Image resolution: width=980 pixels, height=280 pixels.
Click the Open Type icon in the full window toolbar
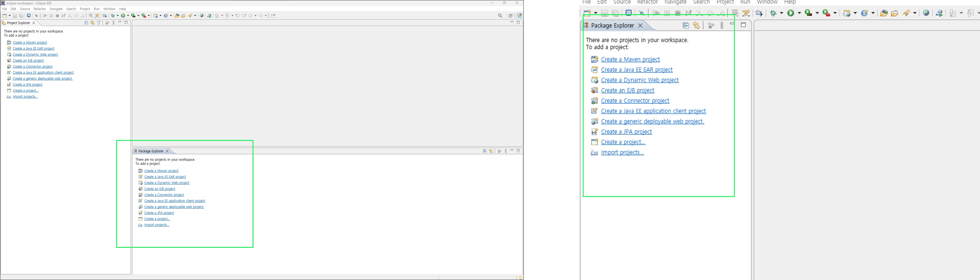coord(177,16)
